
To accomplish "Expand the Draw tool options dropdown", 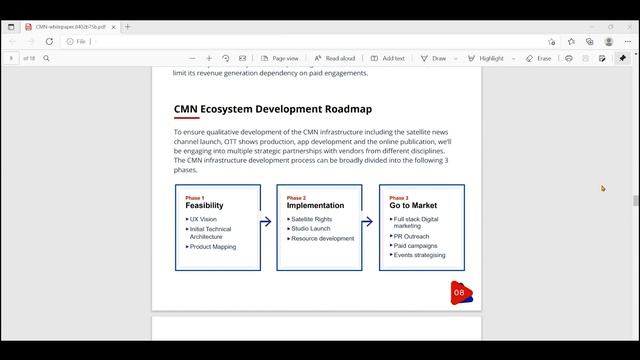I will (456, 59).
